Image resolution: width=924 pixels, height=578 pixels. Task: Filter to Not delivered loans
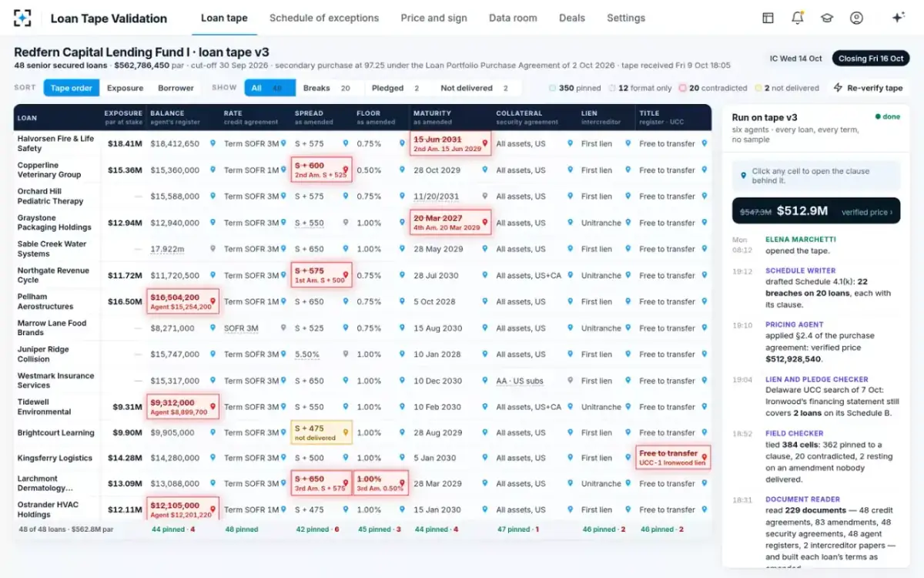tap(474, 88)
